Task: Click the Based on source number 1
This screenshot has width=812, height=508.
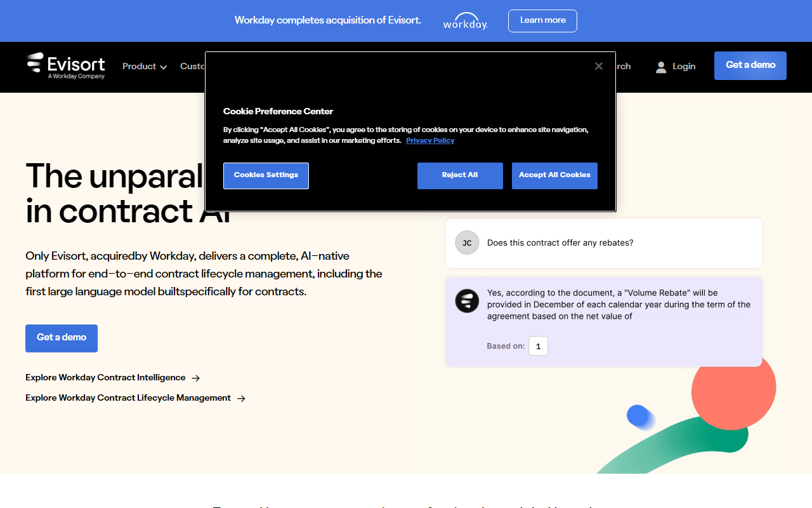Action: point(539,346)
